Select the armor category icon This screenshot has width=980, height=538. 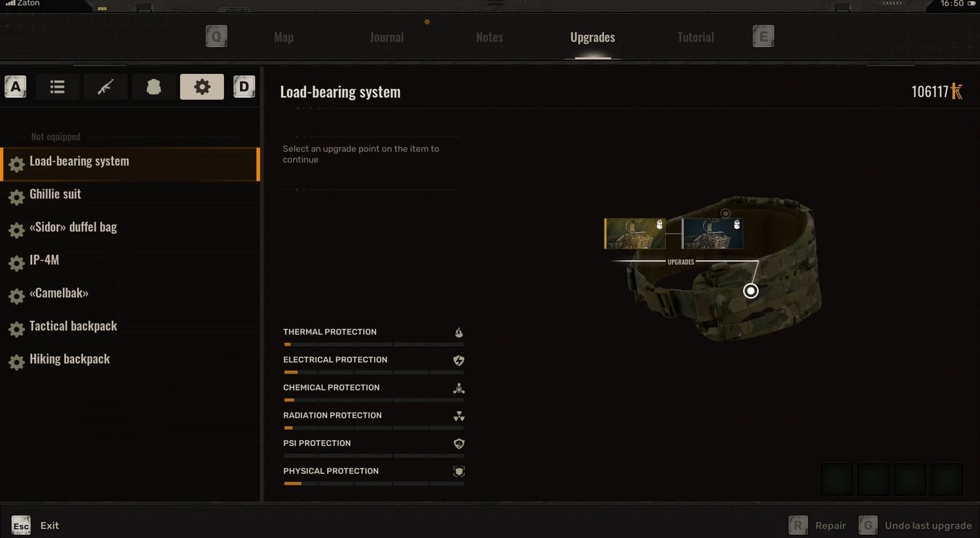click(x=153, y=87)
